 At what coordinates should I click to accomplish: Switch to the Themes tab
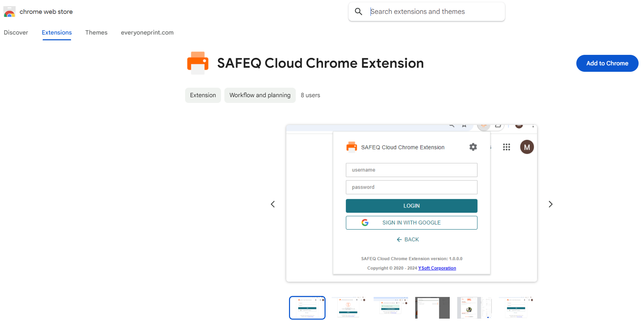tap(96, 33)
